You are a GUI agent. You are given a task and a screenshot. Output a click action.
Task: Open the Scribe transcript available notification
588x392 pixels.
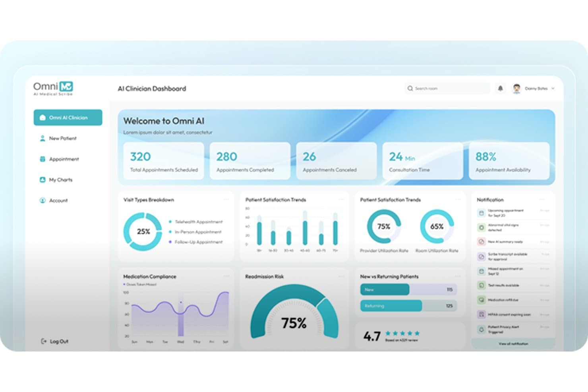513,257
